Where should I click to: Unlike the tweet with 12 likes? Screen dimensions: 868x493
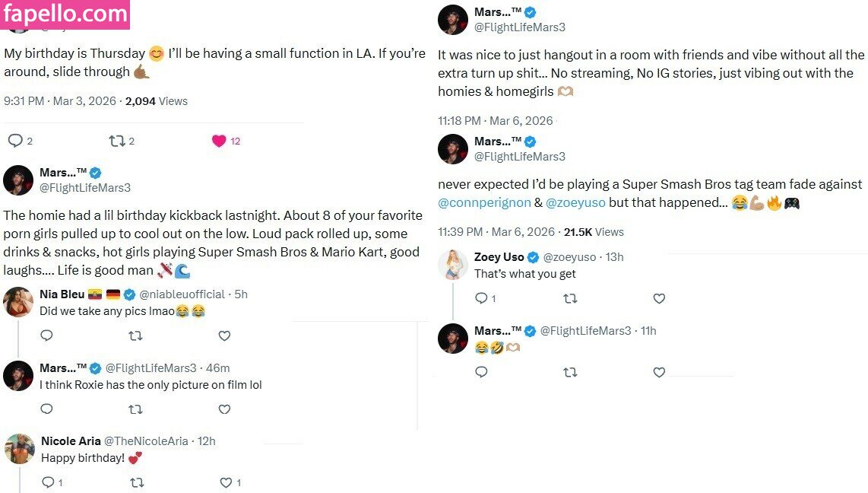tap(219, 141)
